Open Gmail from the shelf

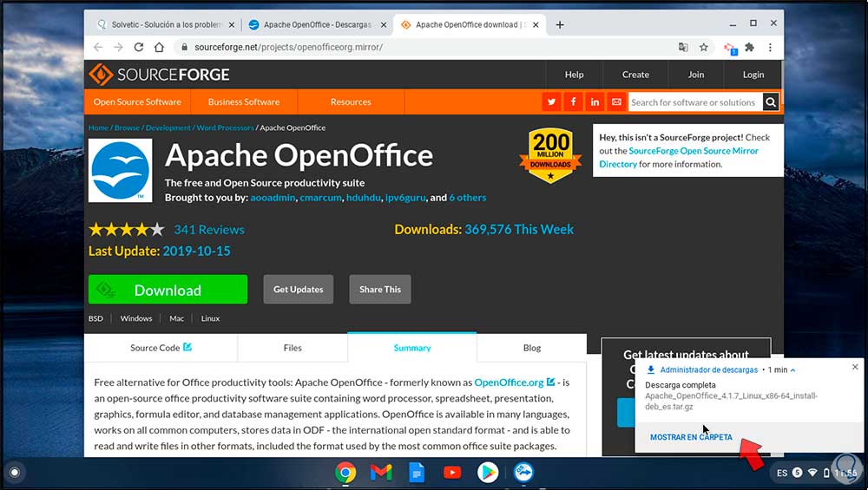pos(381,473)
